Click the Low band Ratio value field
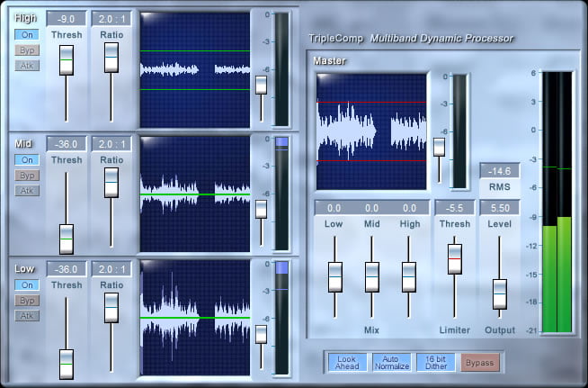 [111, 269]
